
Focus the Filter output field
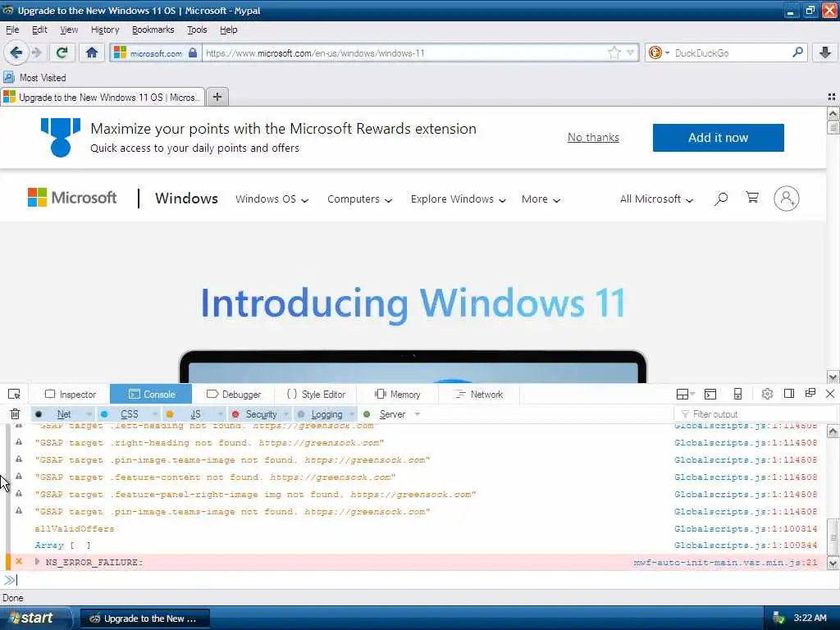(x=755, y=414)
